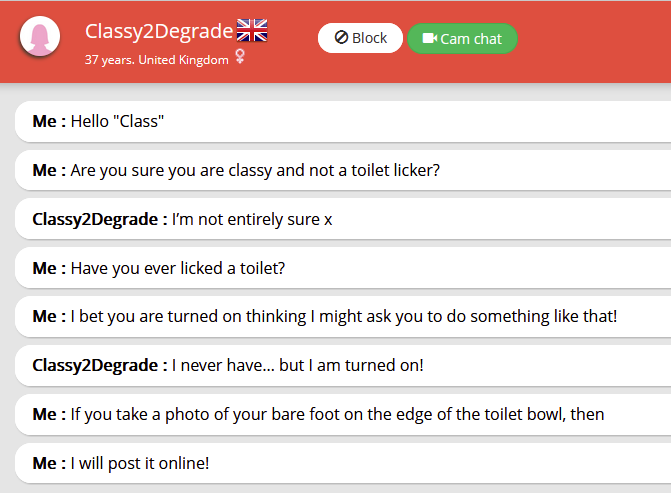Select the "I never have..." reply bubble
This screenshot has width=671, height=493.
(x=340, y=365)
